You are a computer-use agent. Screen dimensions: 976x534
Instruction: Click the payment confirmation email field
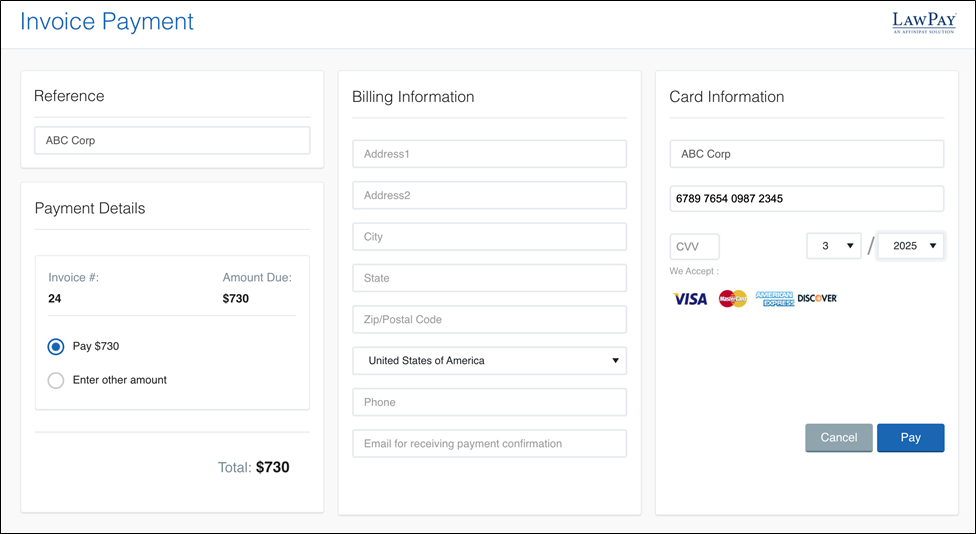click(489, 444)
